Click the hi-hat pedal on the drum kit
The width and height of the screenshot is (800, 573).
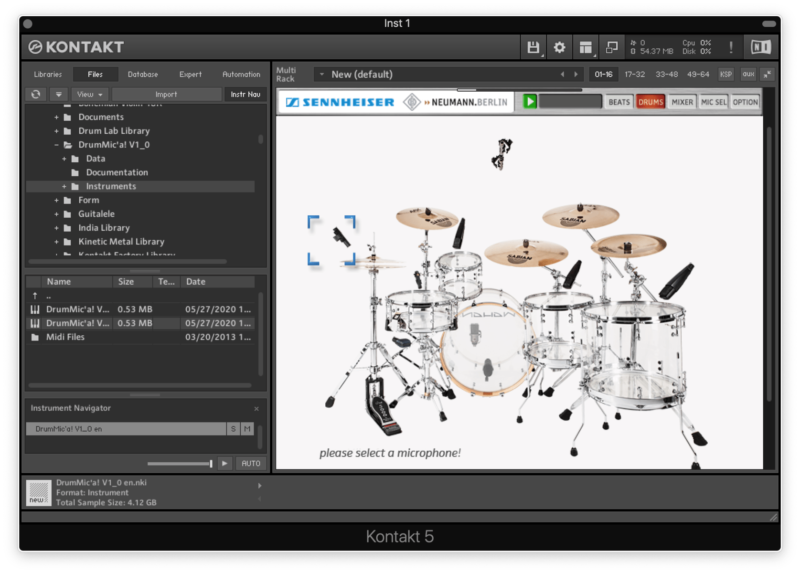tap(383, 405)
